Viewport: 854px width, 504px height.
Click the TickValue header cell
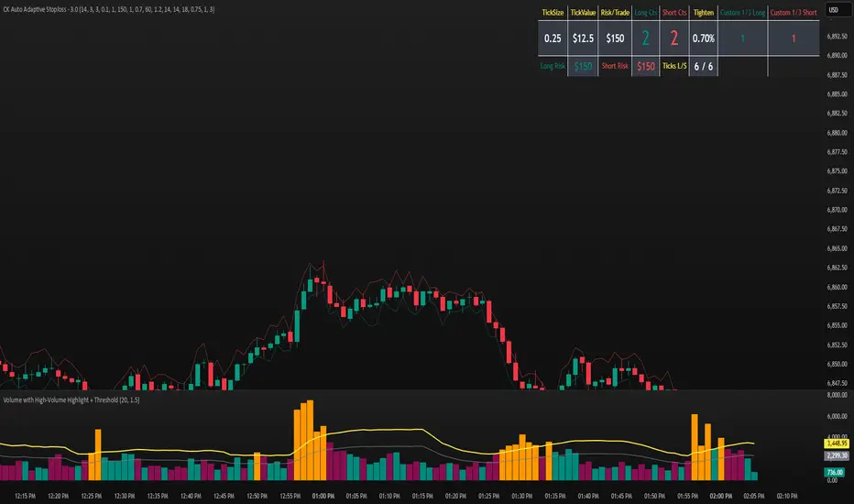583,13
